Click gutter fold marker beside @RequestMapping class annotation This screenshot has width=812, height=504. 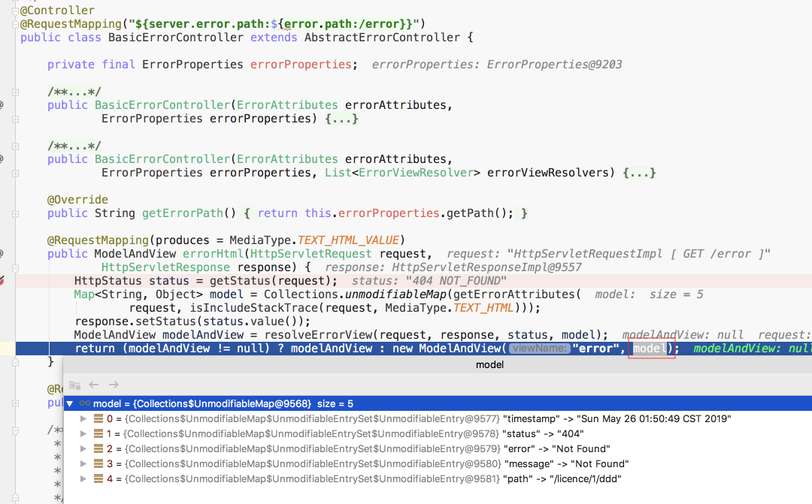click(16, 24)
